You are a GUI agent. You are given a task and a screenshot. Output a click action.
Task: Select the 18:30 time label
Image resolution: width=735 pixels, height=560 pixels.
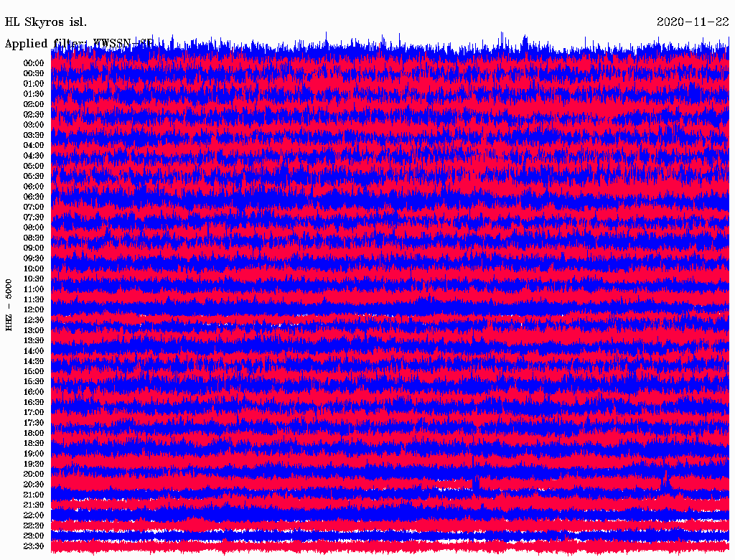[34, 443]
